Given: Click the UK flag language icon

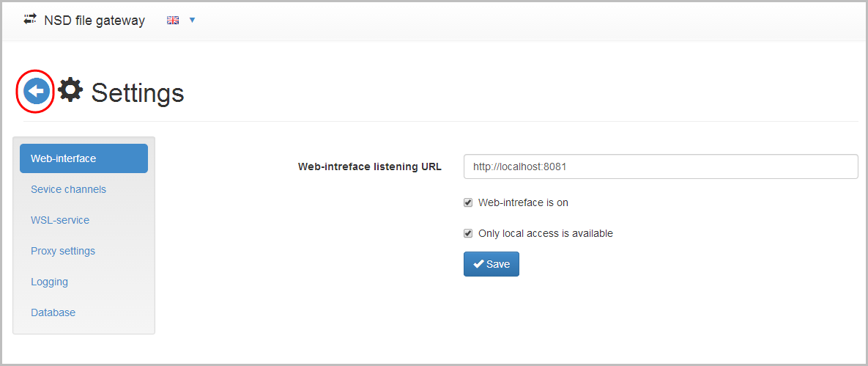Looking at the screenshot, I should (x=174, y=21).
